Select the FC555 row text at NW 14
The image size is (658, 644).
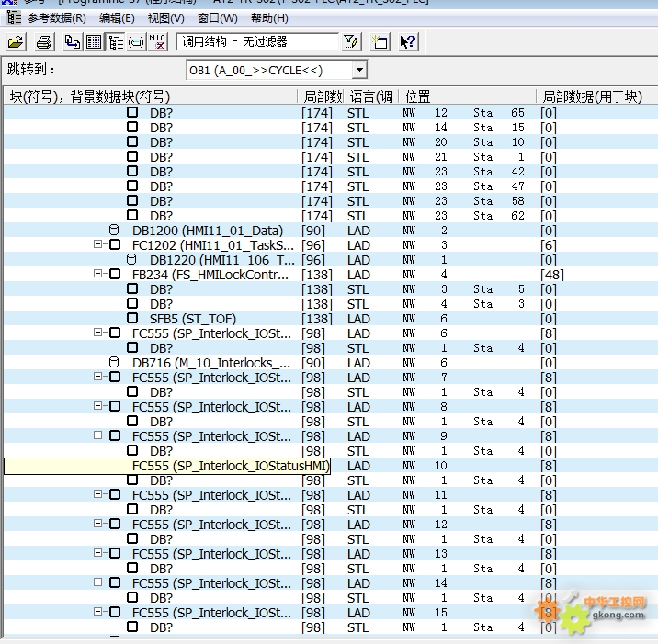(x=211, y=583)
